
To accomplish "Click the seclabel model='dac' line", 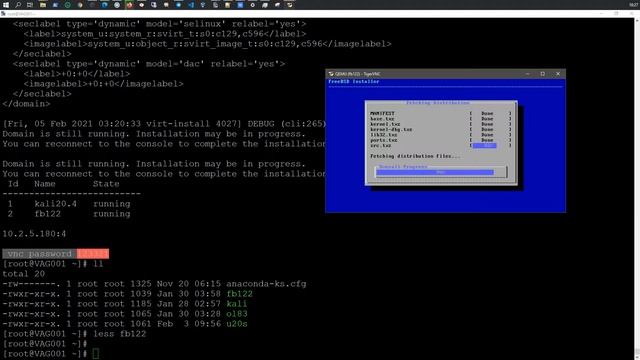I will pos(149,64).
